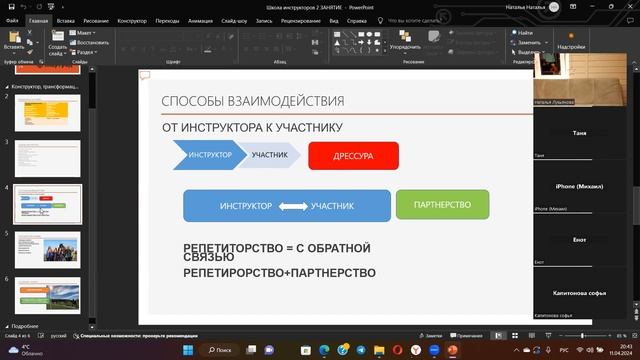Switch to the Вставка tab
This screenshot has height=360, width=640.
click(66, 20)
